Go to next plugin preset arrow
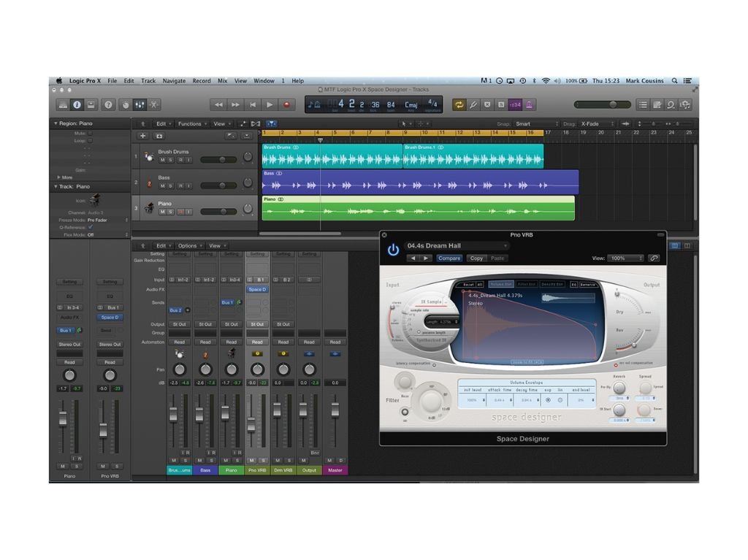Screen dimensions: 748x560 point(426,258)
